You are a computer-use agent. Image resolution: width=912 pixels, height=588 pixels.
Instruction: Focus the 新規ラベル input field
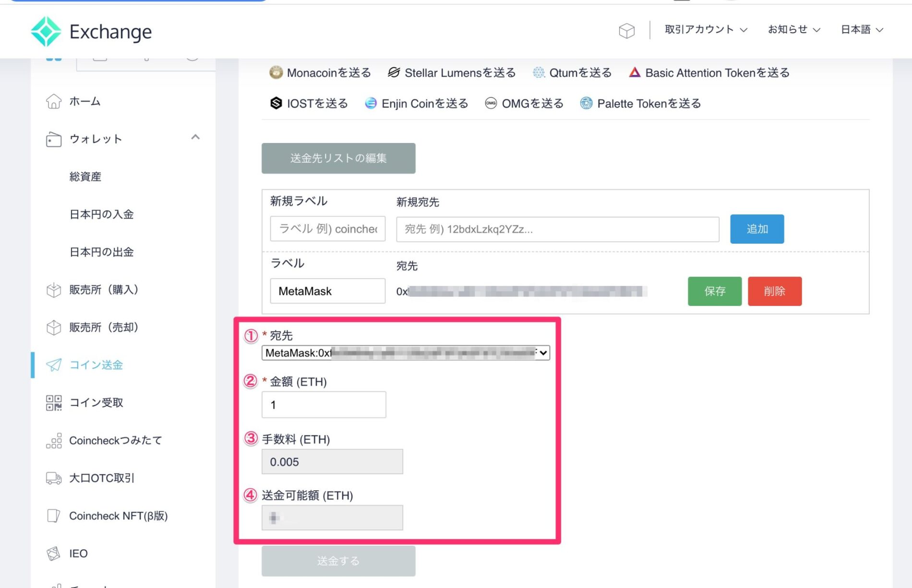click(328, 229)
